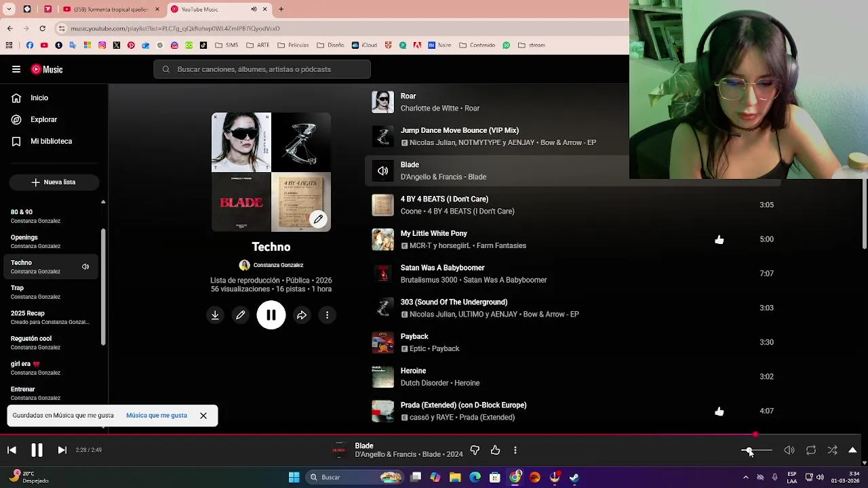Viewport: 868px width, 488px height.
Task: Click speaker thumbnail on the Blade row
Action: (x=382, y=171)
